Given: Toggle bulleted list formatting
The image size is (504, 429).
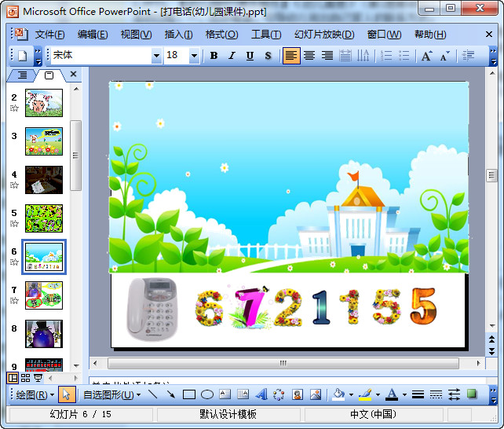Looking at the screenshot, I should [x=404, y=56].
